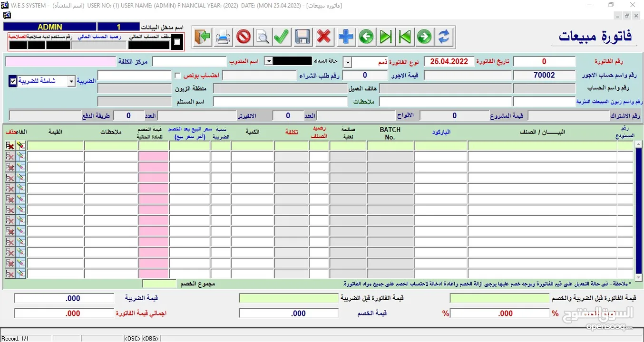Click the eraser cancel icon on the last grid row
Screen dimensions: 644x342
pos(20,274)
